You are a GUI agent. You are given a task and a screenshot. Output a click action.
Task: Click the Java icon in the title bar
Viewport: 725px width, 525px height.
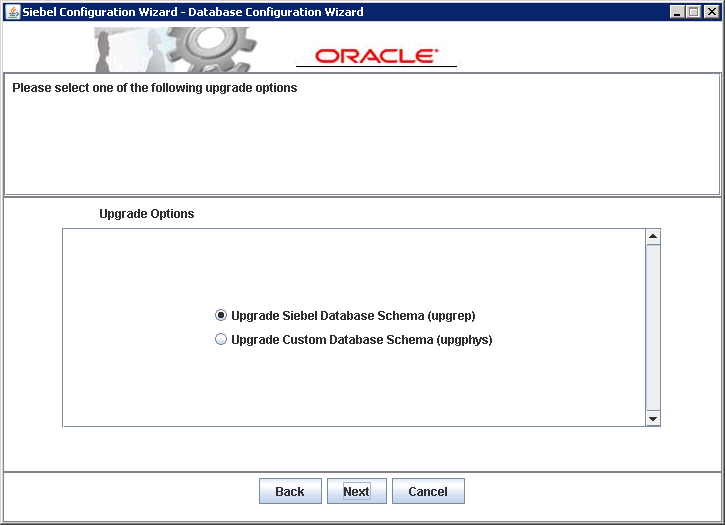pos(12,12)
